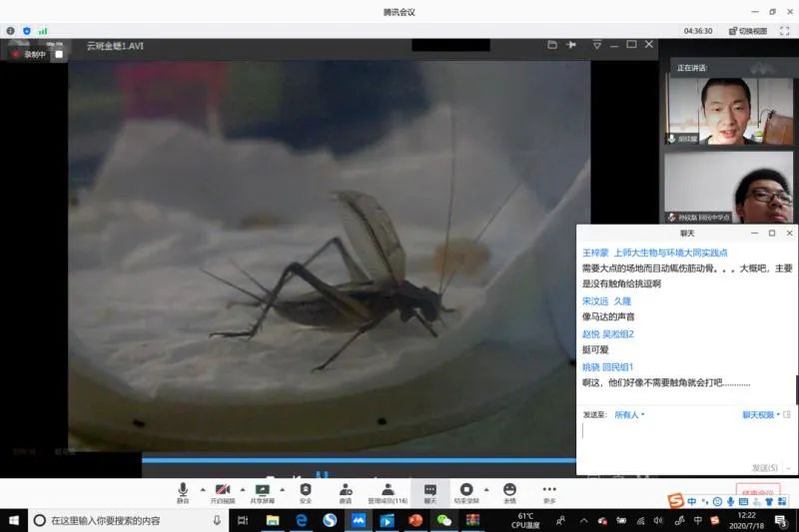Toggle the camera with 开启视频
This screenshot has width=799, height=532.
pyautogui.click(x=222, y=490)
